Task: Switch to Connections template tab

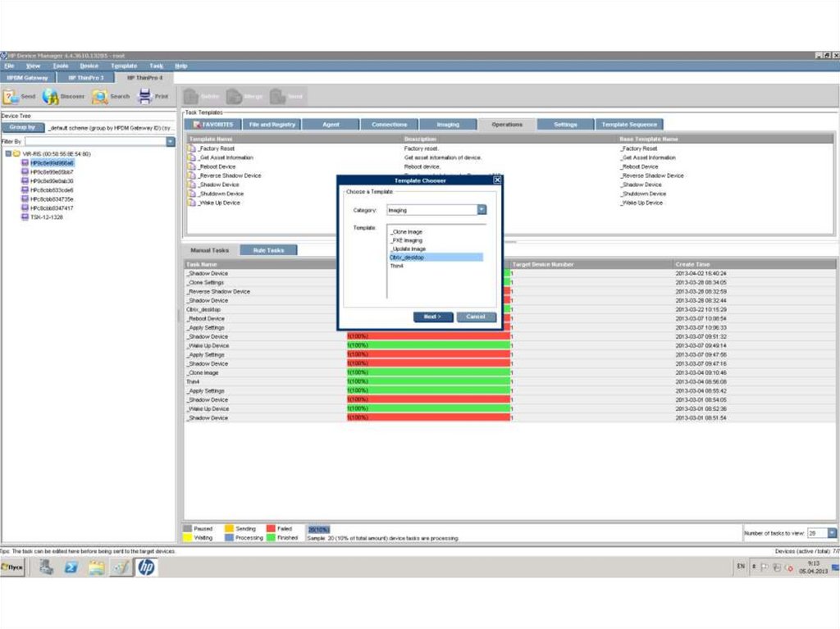Action: point(390,125)
